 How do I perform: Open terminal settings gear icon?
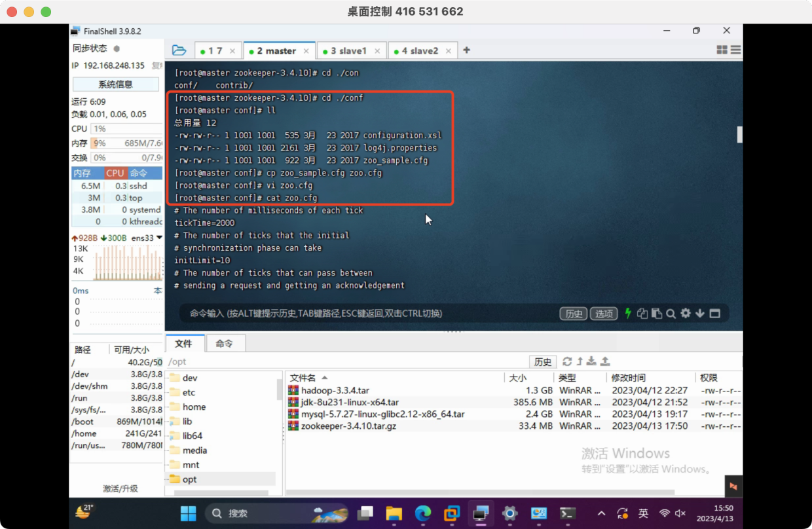pyautogui.click(x=686, y=314)
